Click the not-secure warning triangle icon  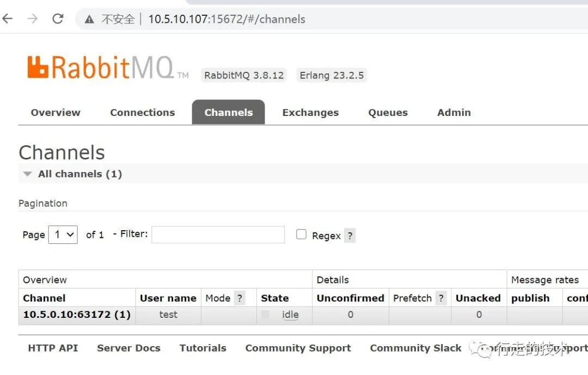tap(89, 19)
